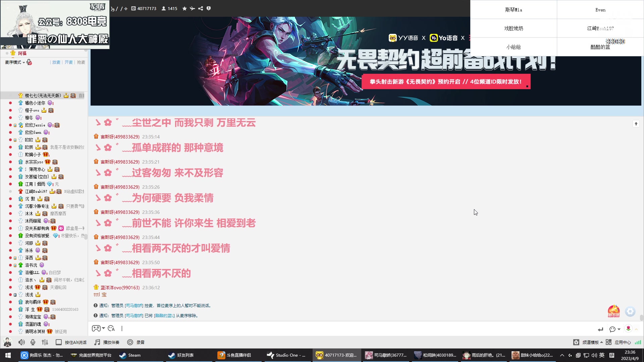Select the screenshot tool in the chat bar
This screenshot has width=644, height=362.
111,328
